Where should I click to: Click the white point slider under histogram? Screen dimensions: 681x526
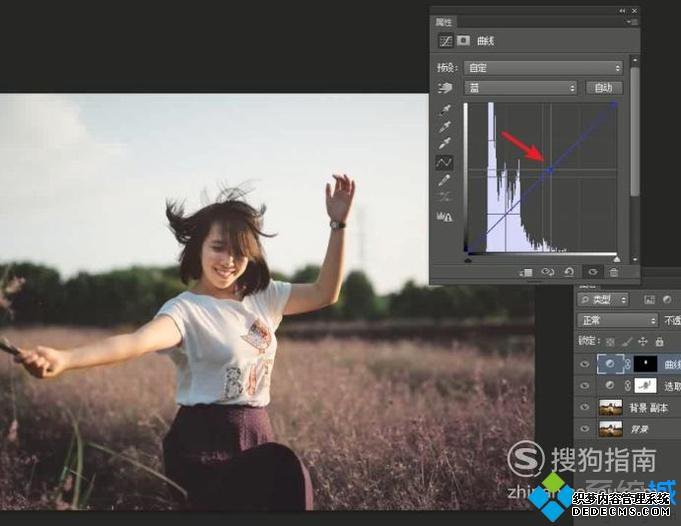pos(616,258)
